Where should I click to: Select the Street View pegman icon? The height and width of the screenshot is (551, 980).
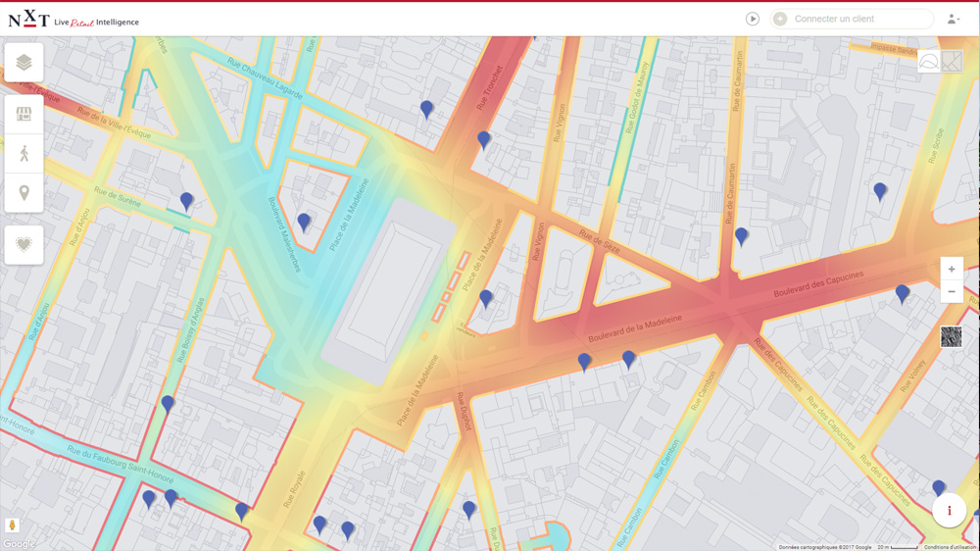12,526
